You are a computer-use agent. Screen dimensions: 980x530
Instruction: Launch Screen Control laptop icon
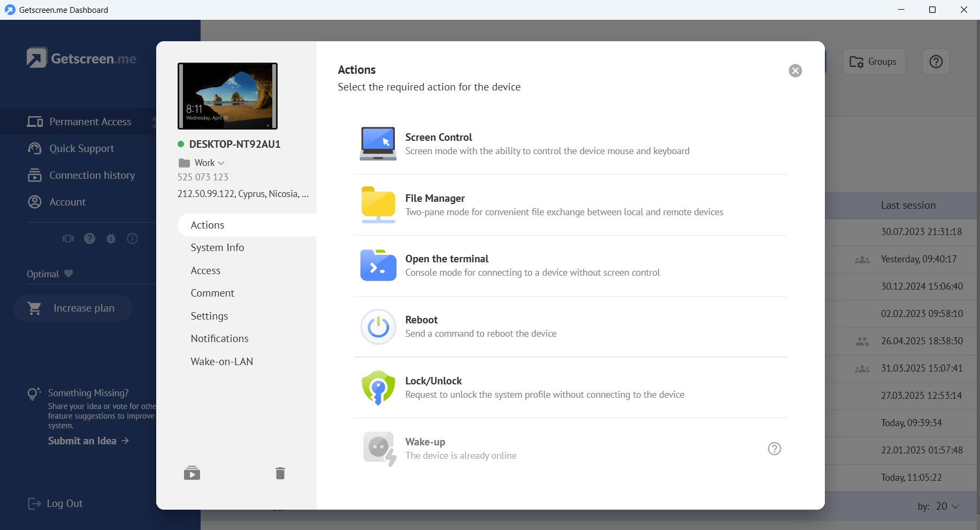pyautogui.click(x=378, y=143)
